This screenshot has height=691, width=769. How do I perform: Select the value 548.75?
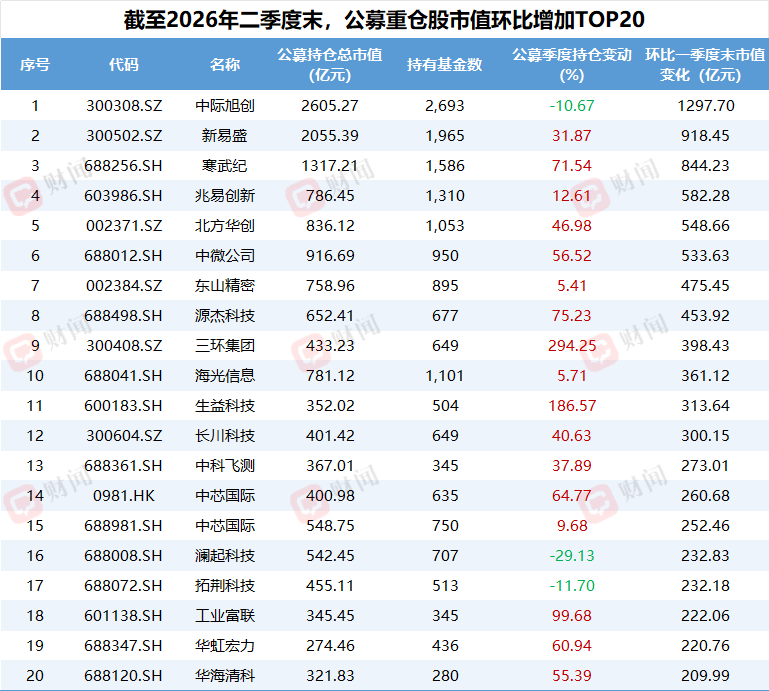click(330, 526)
